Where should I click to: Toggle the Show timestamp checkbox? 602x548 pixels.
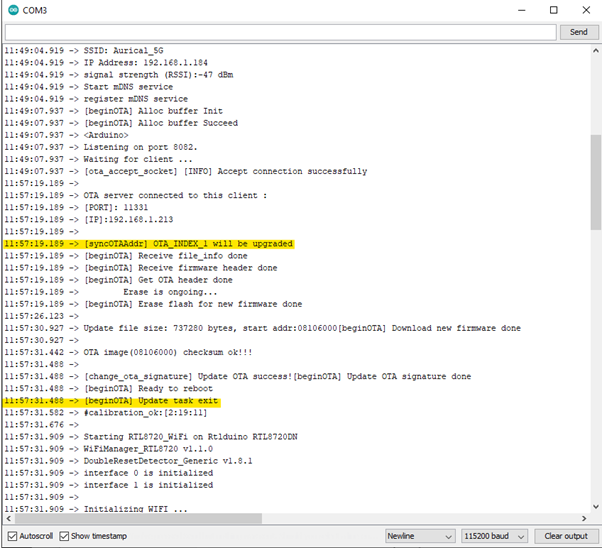[x=64, y=536]
